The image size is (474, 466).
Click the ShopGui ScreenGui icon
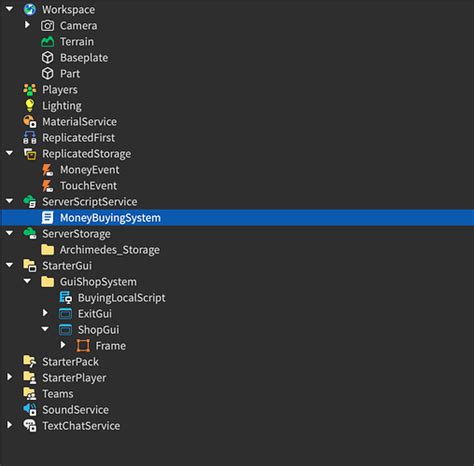[x=65, y=330]
